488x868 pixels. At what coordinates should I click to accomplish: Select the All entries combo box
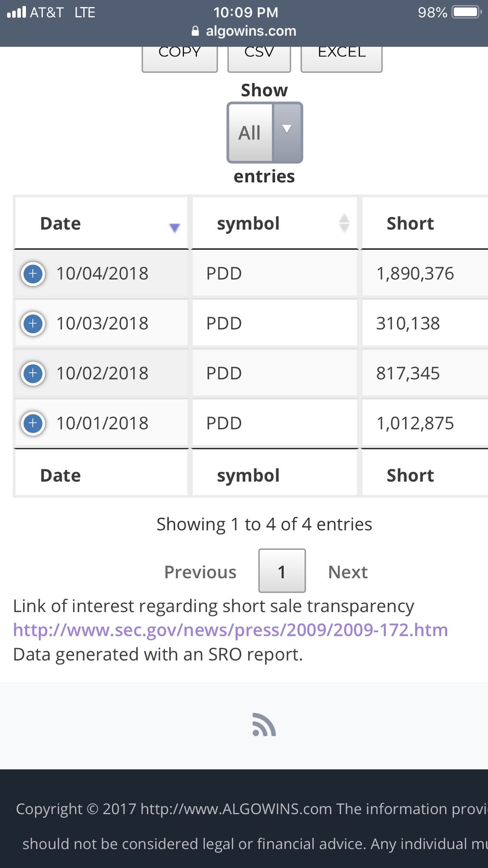click(265, 132)
